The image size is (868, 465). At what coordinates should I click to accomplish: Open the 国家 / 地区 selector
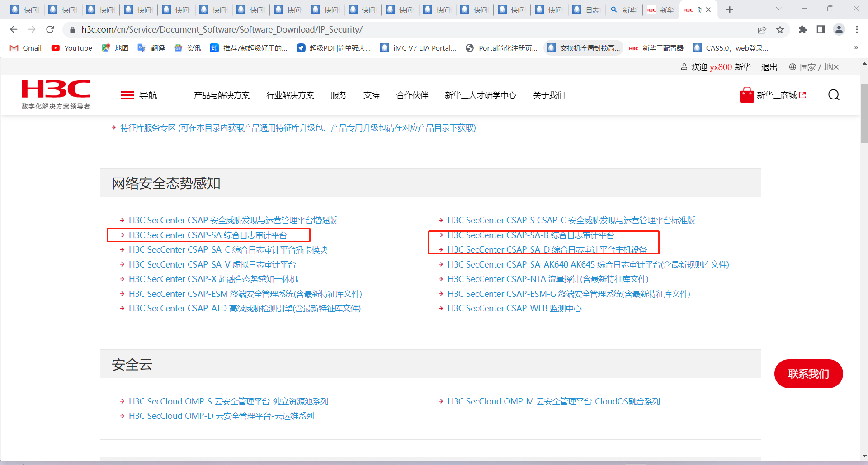point(814,67)
